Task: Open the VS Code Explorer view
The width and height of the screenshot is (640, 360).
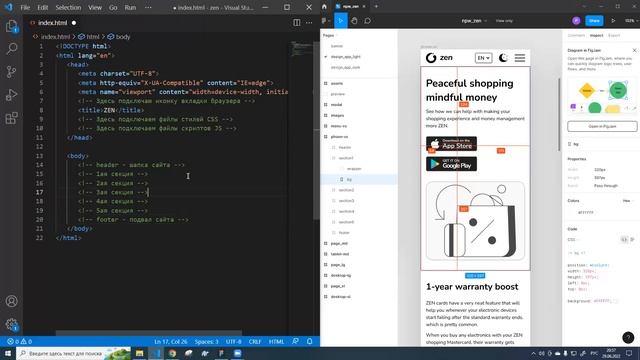Action: coord(11,27)
